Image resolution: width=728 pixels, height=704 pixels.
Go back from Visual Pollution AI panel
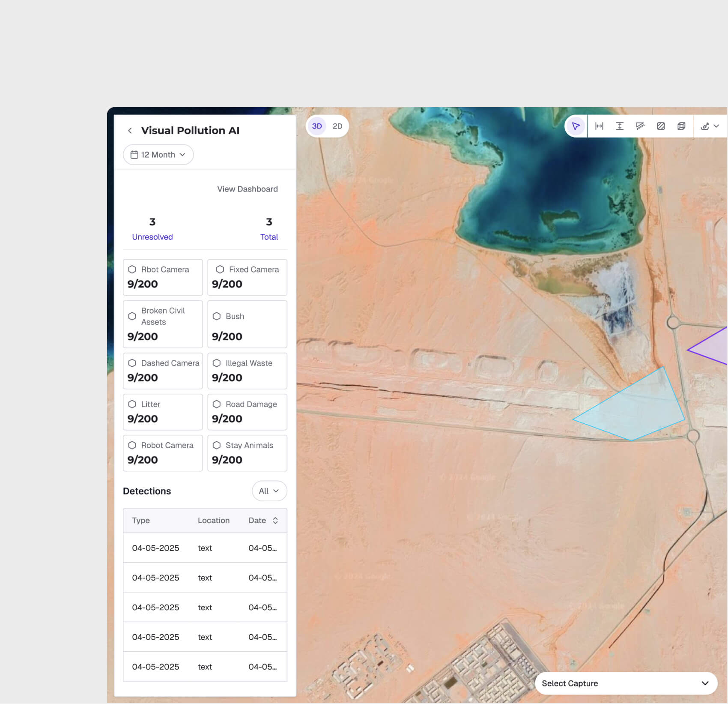[x=130, y=130]
